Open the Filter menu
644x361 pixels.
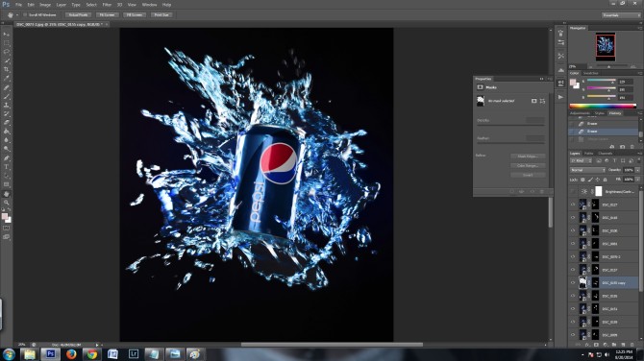107,5
